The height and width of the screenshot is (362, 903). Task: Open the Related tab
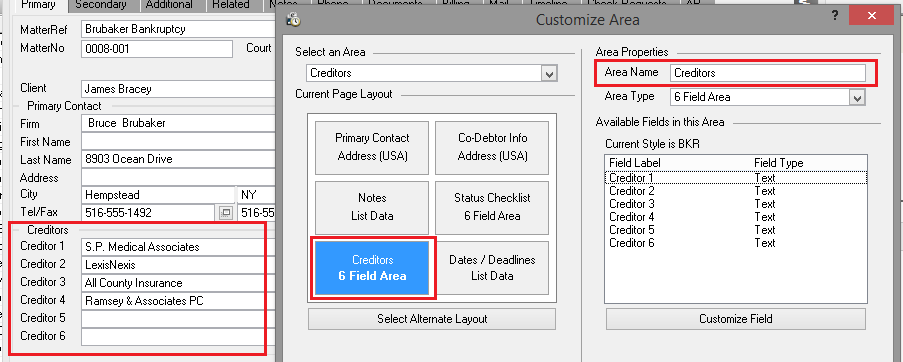click(x=230, y=5)
